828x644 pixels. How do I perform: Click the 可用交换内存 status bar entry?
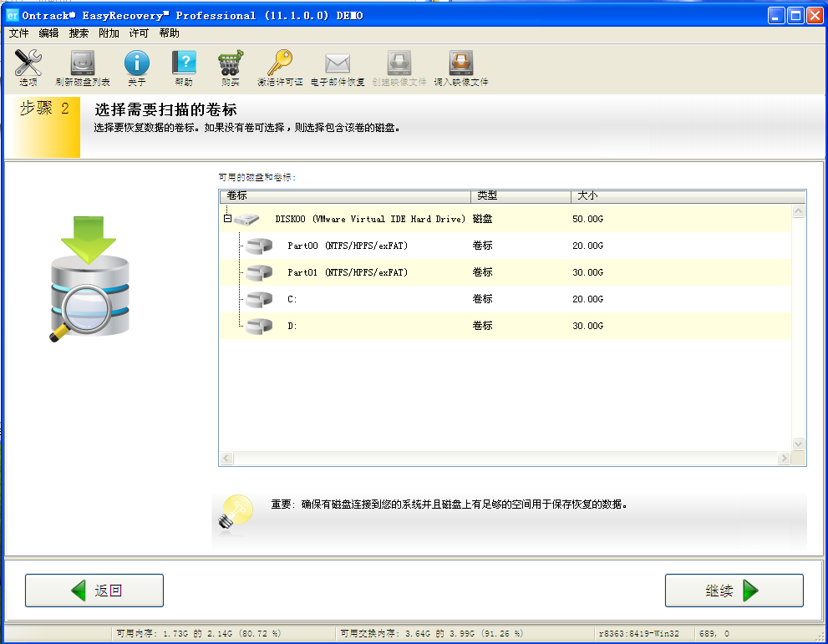(432, 633)
